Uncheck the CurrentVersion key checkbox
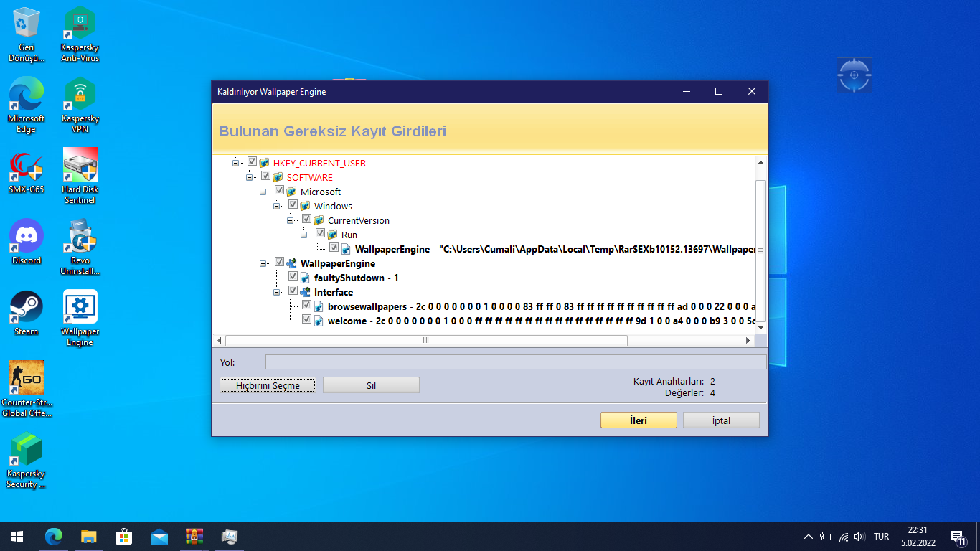 [x=306, y=220]
